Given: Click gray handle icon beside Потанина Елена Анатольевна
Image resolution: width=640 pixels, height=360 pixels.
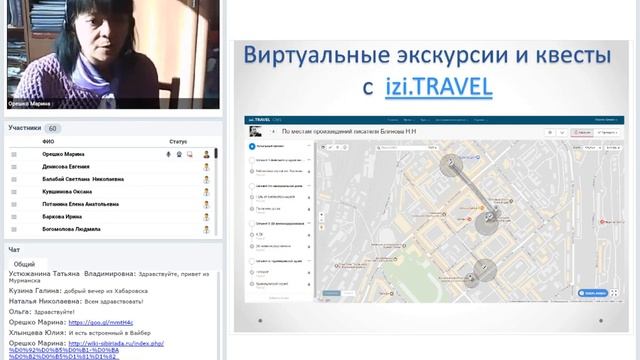Looking at the screenshot, I should tap(14, 204).
